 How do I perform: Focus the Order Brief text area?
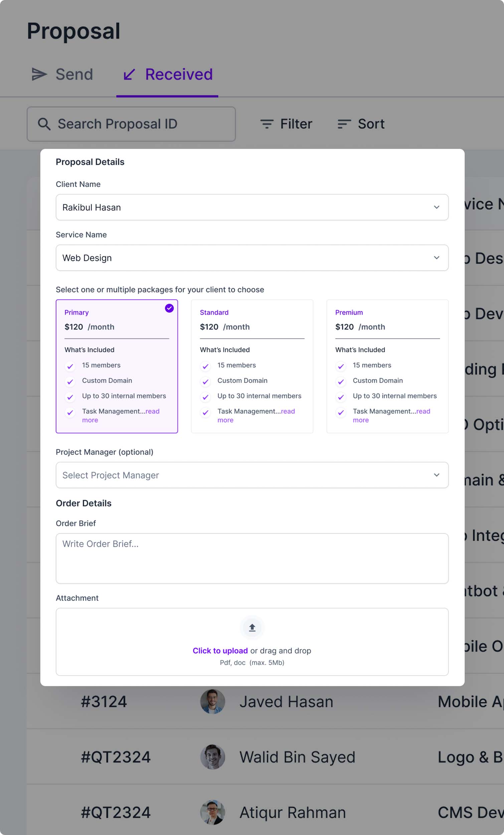tap(252, 558)
